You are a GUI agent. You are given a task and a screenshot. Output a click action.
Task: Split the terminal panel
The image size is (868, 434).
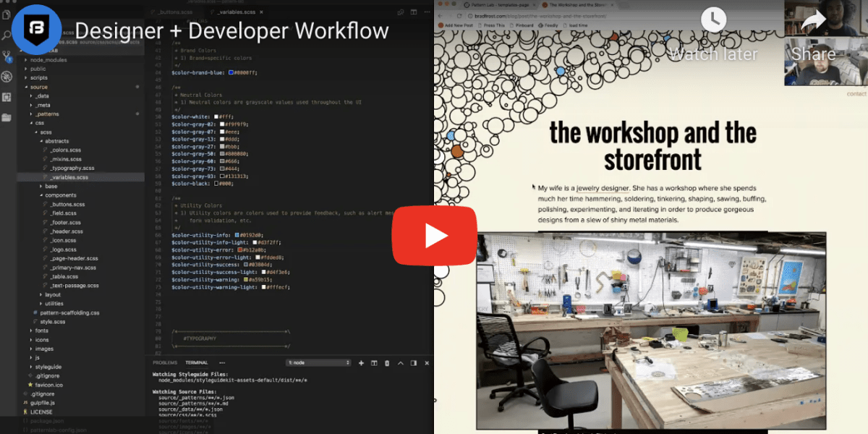point(374,362)
